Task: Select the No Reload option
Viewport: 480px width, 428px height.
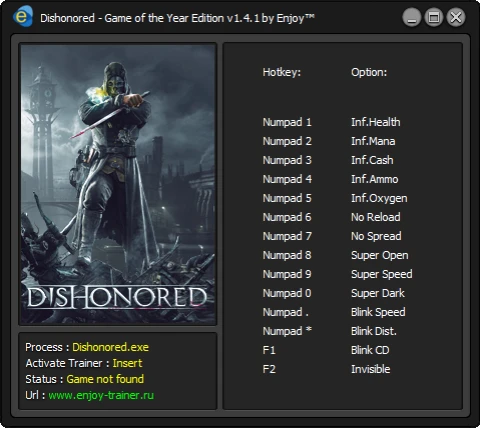Action: (376, 217)
